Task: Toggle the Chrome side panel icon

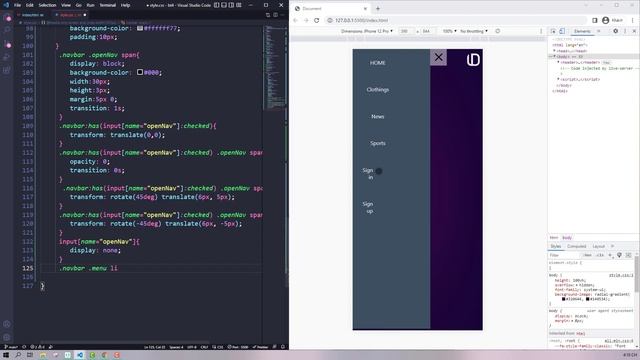Action: tap(595, 20)
